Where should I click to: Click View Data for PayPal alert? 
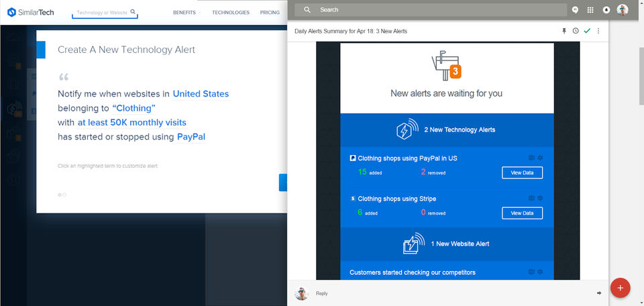tap(522, 173)
